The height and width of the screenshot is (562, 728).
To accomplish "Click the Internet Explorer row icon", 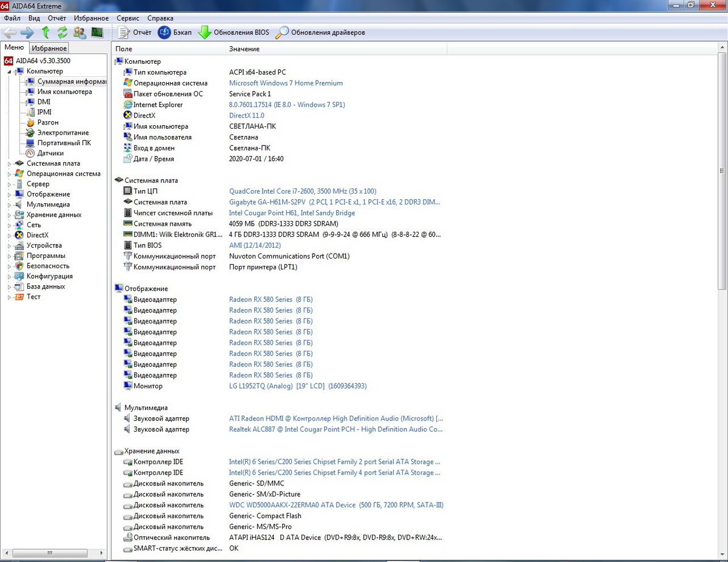I will 128,104.
